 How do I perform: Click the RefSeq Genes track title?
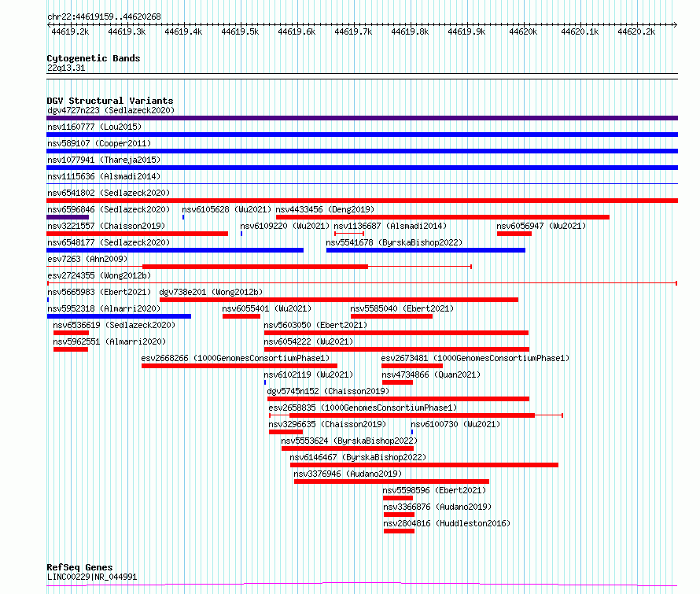(79, 567)
